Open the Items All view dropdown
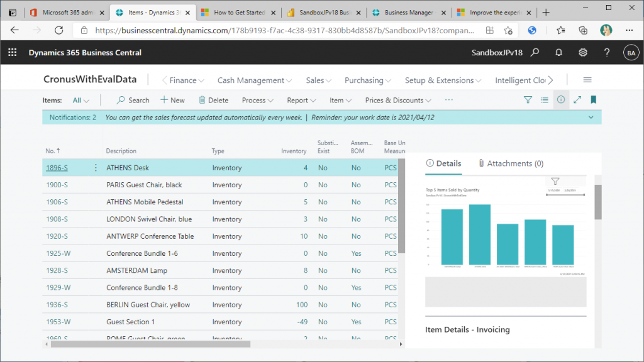The image size is (644, 362). [81, 100]
